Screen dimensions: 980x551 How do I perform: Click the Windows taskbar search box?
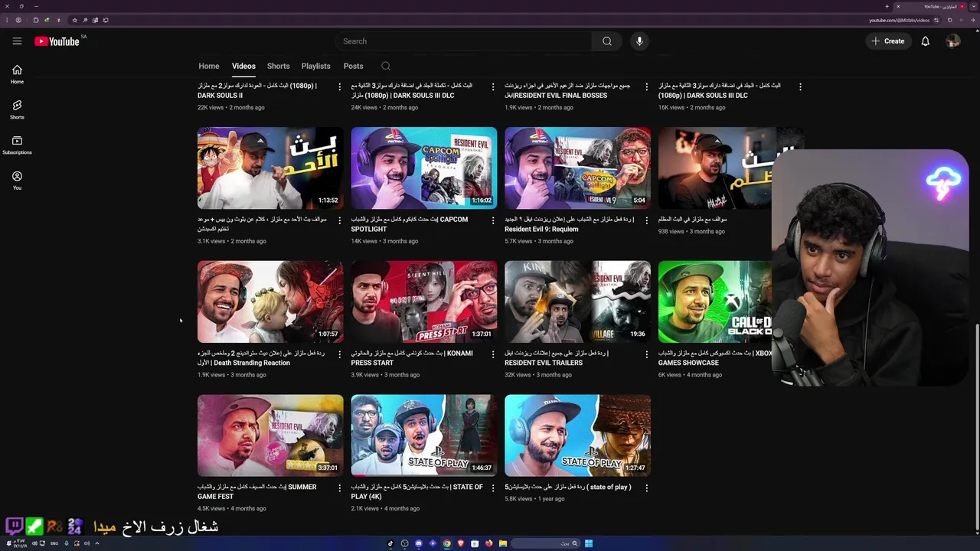(x=545, y=543)
